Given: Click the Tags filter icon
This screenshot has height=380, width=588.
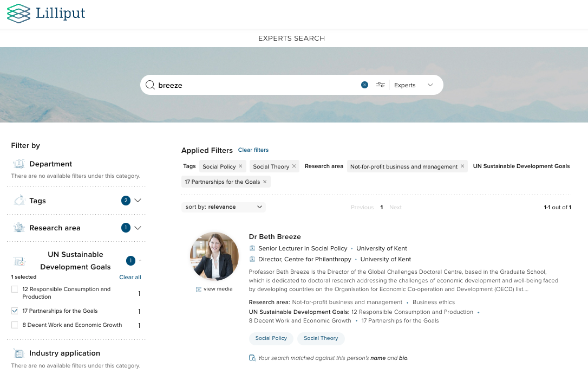Looking at the screenshot, I should click(x=19, y=201).
